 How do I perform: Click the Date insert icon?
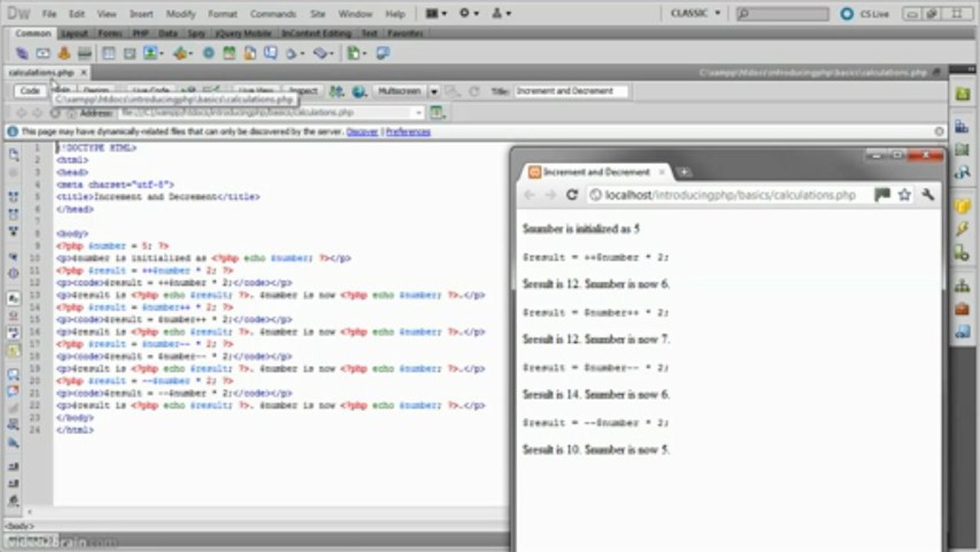pyautogui.click(x=229, y=53)
